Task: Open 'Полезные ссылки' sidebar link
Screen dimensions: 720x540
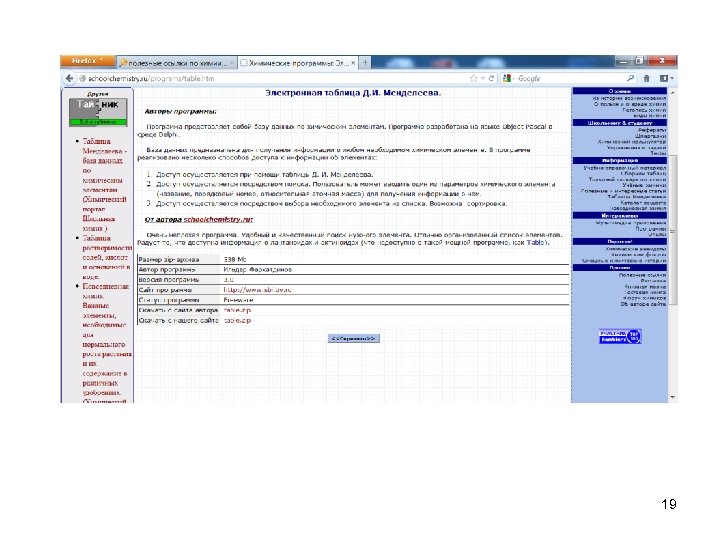Action: (x=642, y=275)
